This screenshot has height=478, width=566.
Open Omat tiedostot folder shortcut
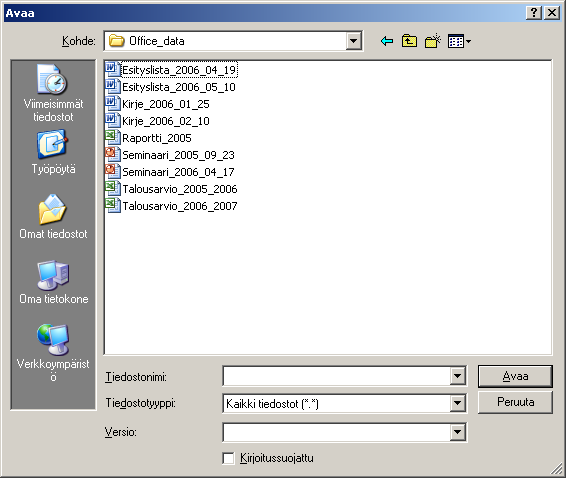point(53,217)
